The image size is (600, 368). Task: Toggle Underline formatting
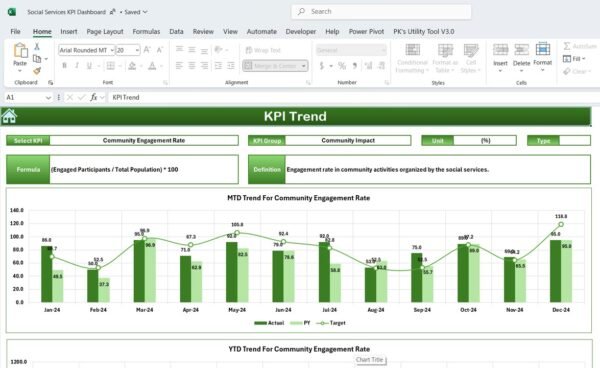[x=89, y=66]
